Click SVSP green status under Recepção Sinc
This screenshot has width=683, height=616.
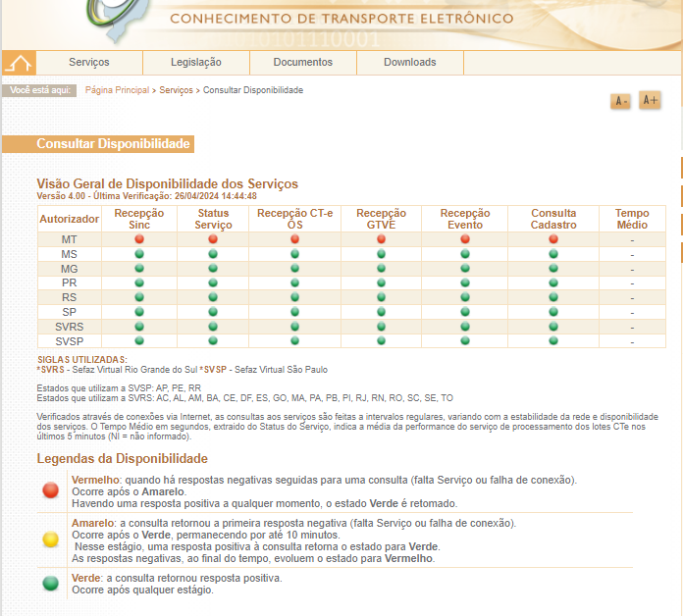point(139,341)
